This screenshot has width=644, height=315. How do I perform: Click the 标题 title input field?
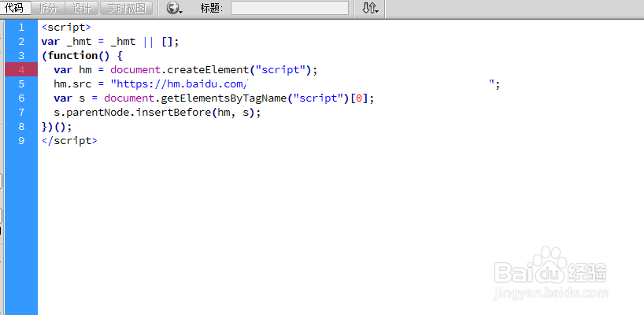290,8
